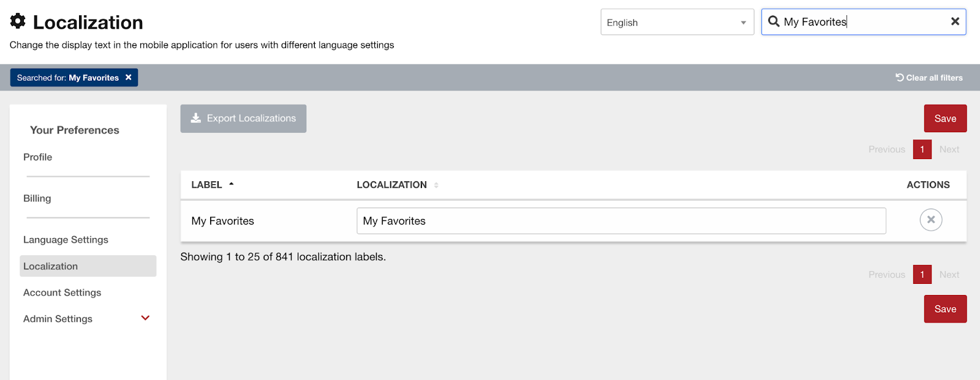Go to Profile in the sidebar
Image resolution: width=980 pixels, height=380 pixels.
pos(37,157)
